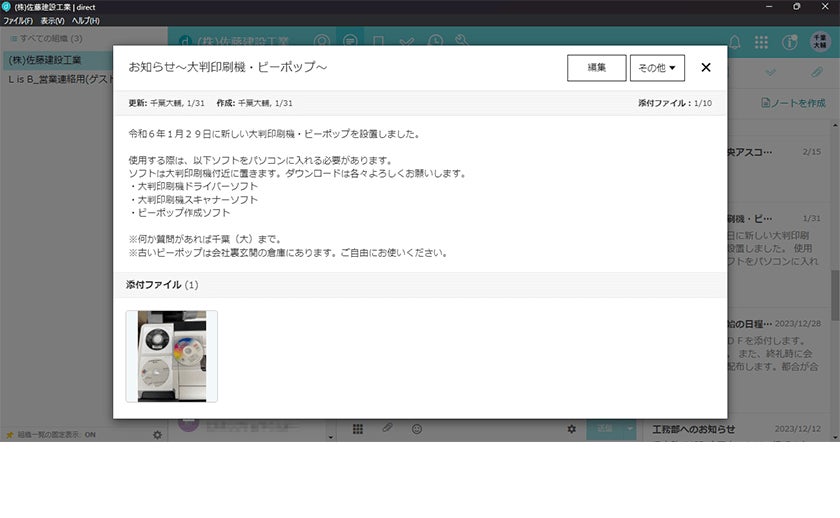This screenshot has width=840, height=518.
Task: Open sidebar settings gear icon
Action: coord(157,434)
